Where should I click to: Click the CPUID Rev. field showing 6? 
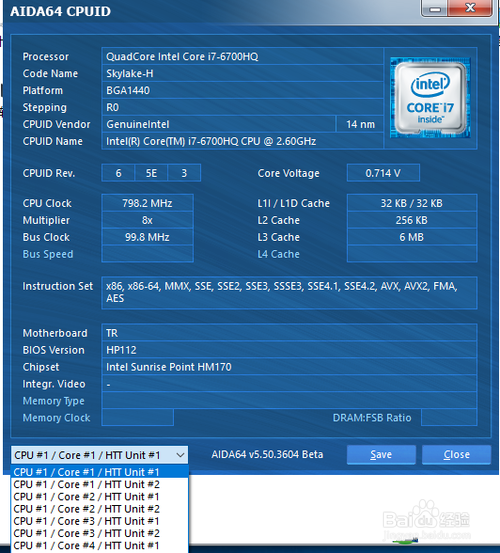118,173
